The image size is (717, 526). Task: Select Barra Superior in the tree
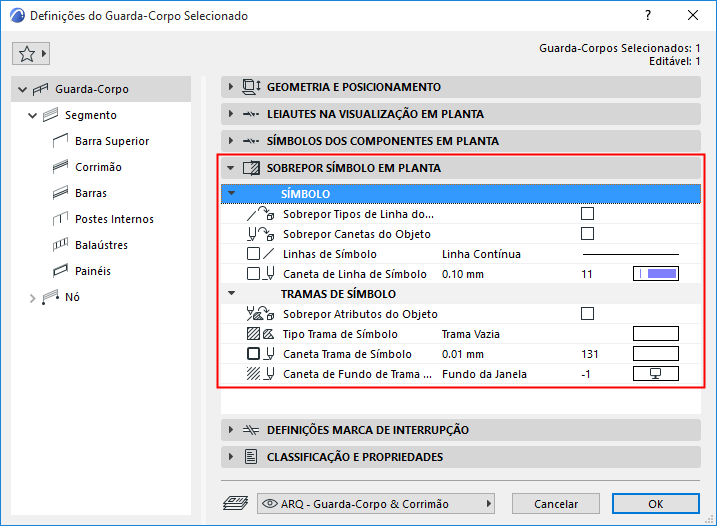[112, 141]
